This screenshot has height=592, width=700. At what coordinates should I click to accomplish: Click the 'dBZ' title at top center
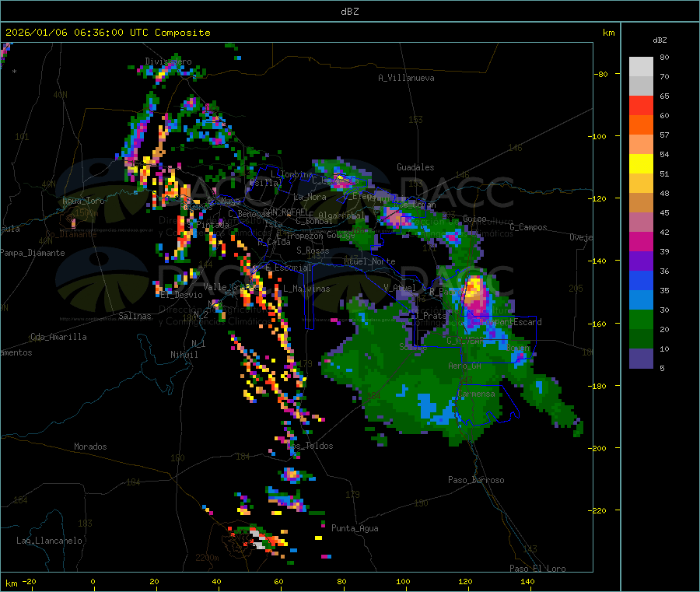[x=349, y=12]
